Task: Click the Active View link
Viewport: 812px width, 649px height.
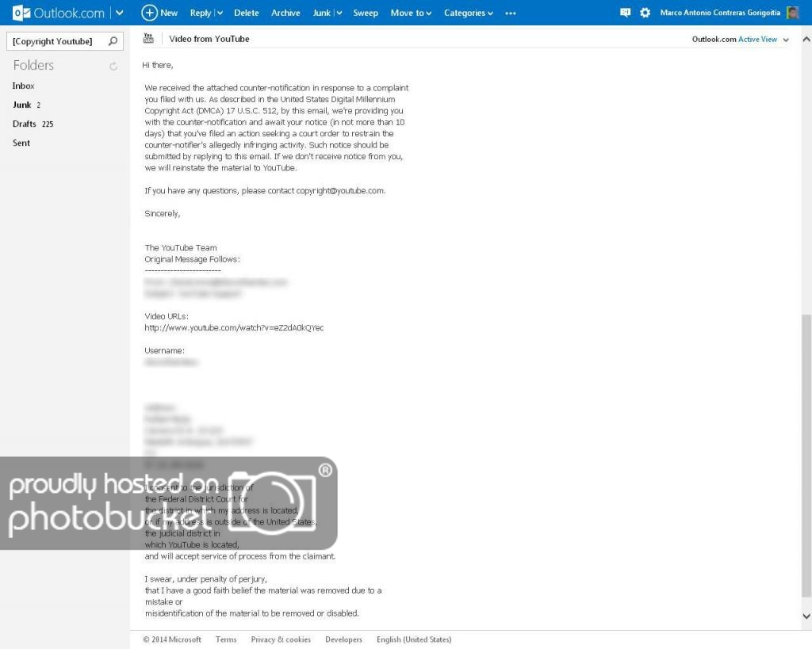Action: (757, 40)
